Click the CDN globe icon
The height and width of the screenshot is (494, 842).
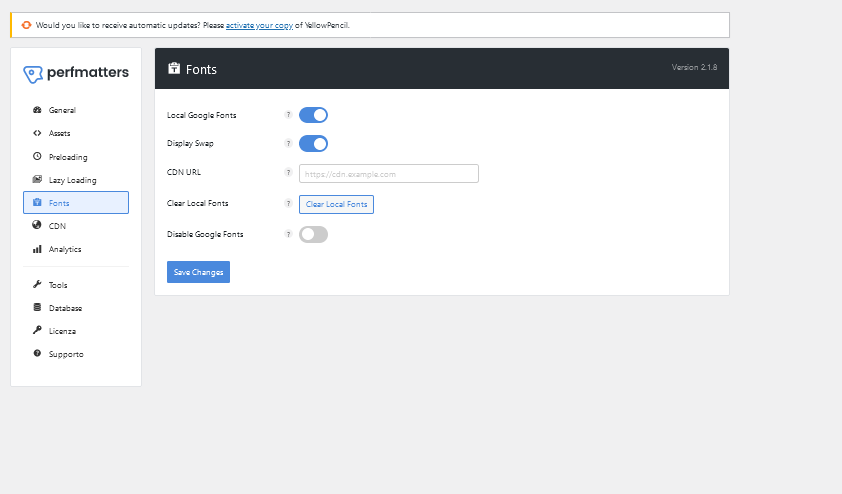coord(37,225)
